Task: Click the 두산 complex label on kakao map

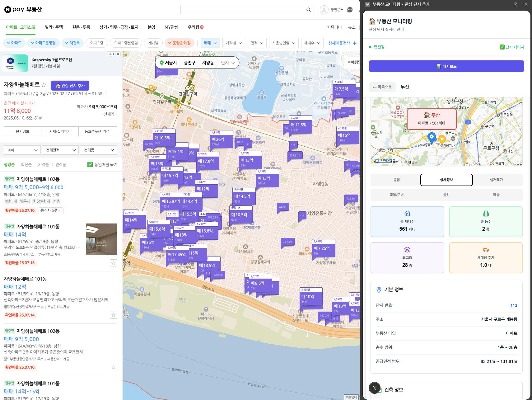Action: (432, 119)
